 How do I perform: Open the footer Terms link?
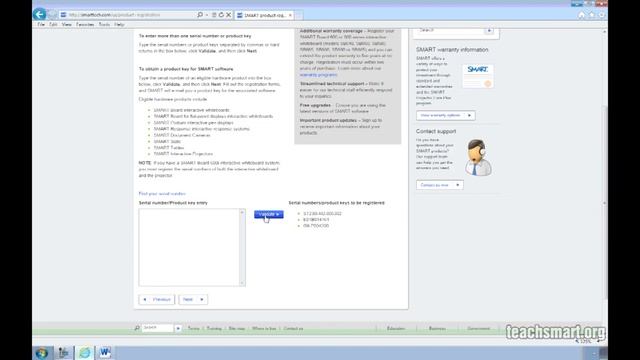click(x=193, y=329)
